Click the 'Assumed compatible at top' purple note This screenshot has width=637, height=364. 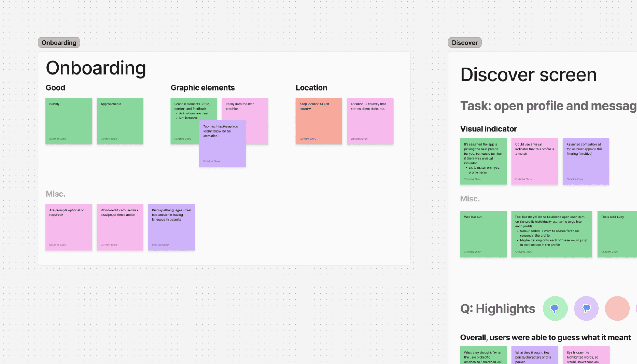tap(586, 161)
